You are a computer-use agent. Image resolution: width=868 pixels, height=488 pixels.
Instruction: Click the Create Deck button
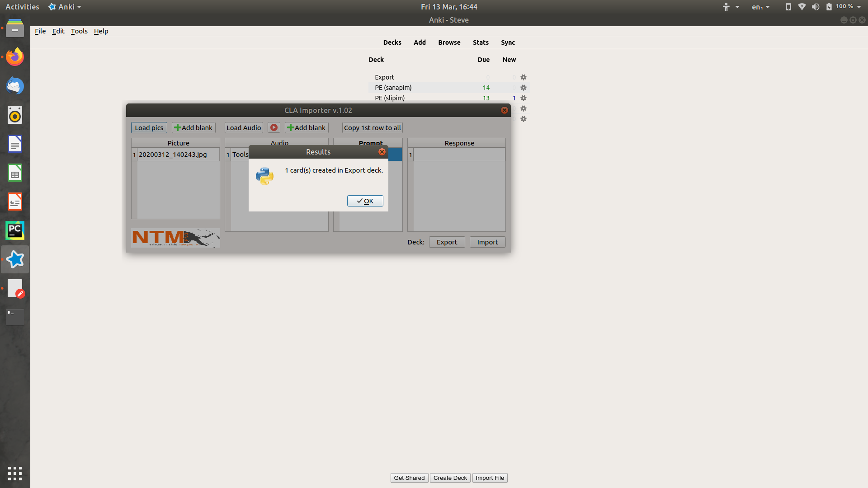450,478
